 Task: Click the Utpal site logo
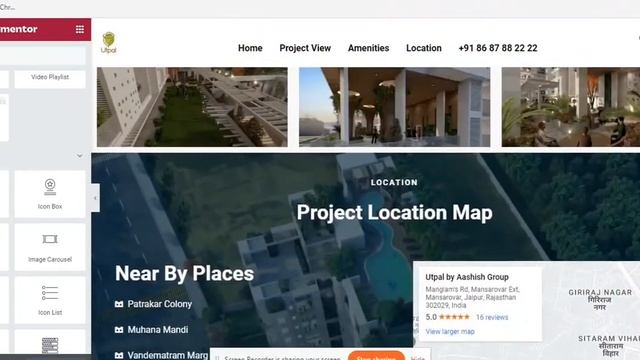click(x=109, y=43)
